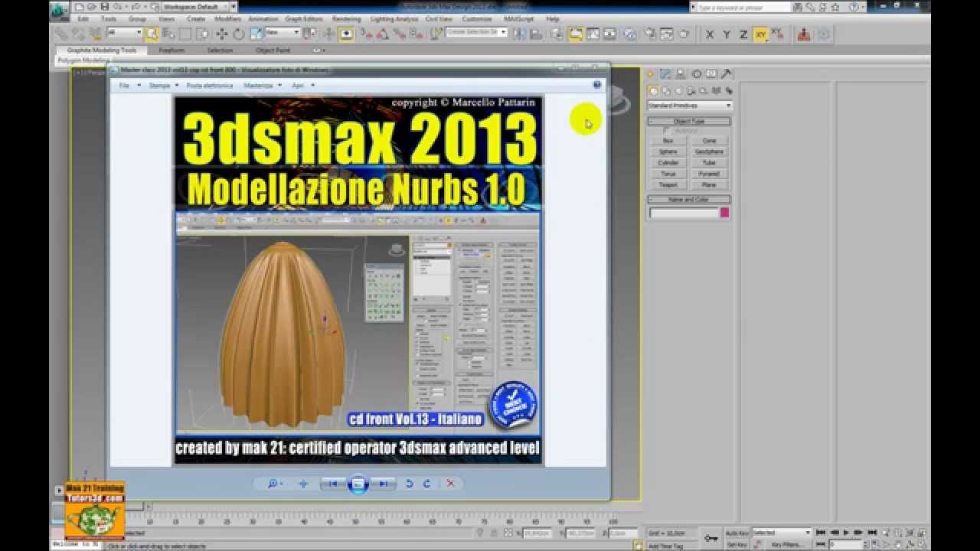Create a Box primitive
980x551 pixels.
[668, 141]
